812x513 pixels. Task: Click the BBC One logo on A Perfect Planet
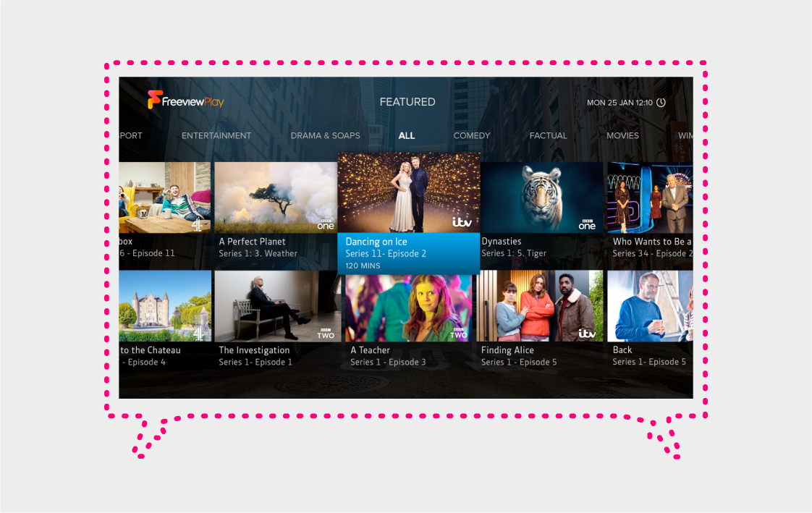tap(326, 224)
